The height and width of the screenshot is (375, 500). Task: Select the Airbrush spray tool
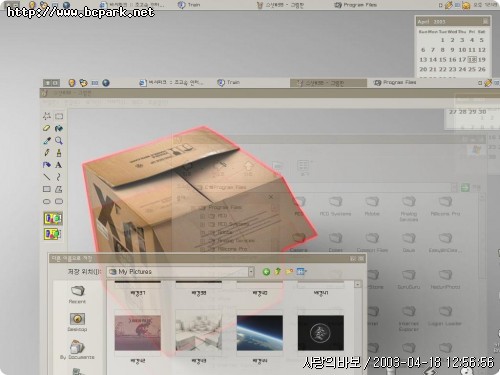pyautogui.click(x=47, y=165)
